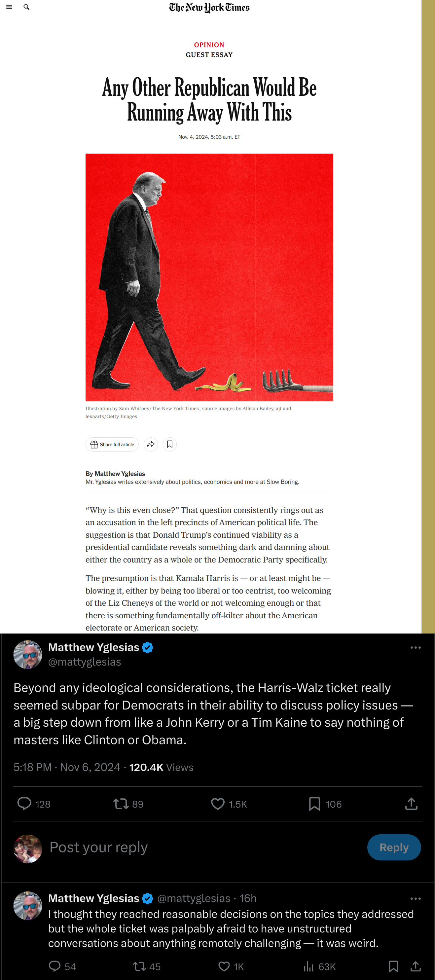Repost the reply tweet showing 45
Image resolution: width=435 pixels, height=980 pixels.
pyautogui.click(x=147, y=967)
